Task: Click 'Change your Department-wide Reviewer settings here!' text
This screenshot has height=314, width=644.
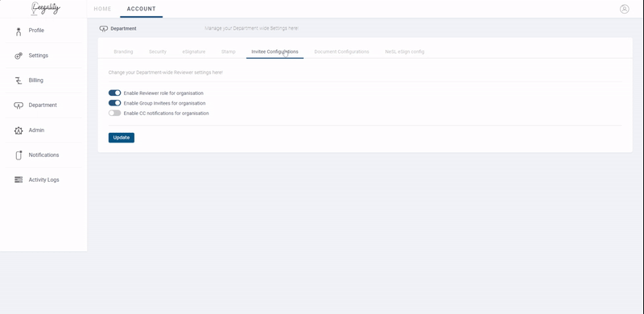Action: pyautogui.click(x=166, y=72)
